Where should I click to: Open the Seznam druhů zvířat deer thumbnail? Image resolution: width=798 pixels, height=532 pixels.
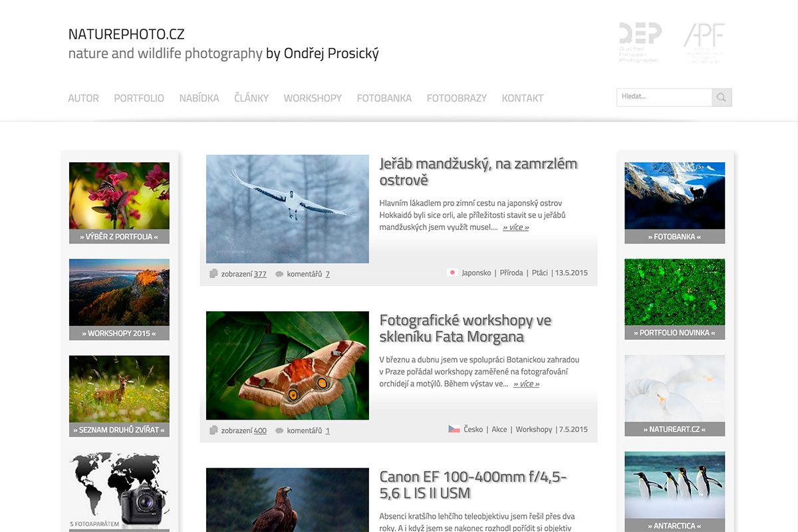point(119,390)
